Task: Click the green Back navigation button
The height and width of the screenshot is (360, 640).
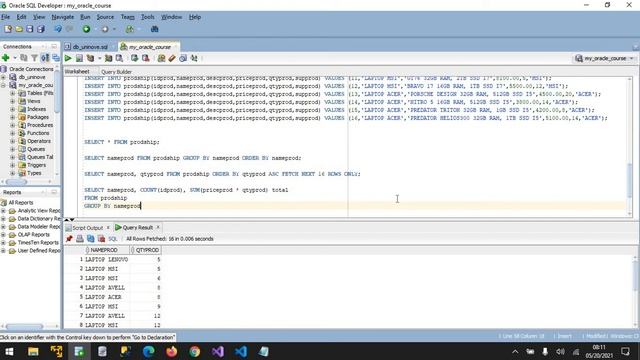Action: tap(86, 29)
